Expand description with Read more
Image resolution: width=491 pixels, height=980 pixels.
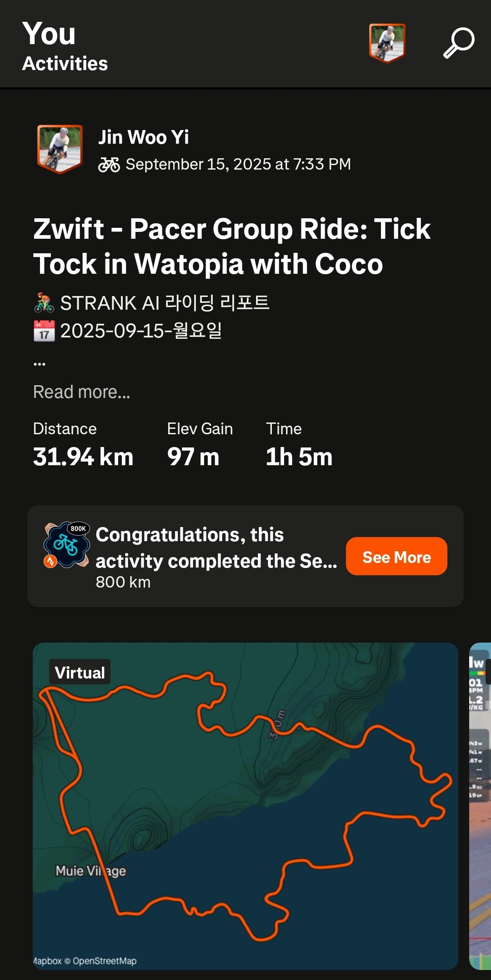(x=82, y=392)
